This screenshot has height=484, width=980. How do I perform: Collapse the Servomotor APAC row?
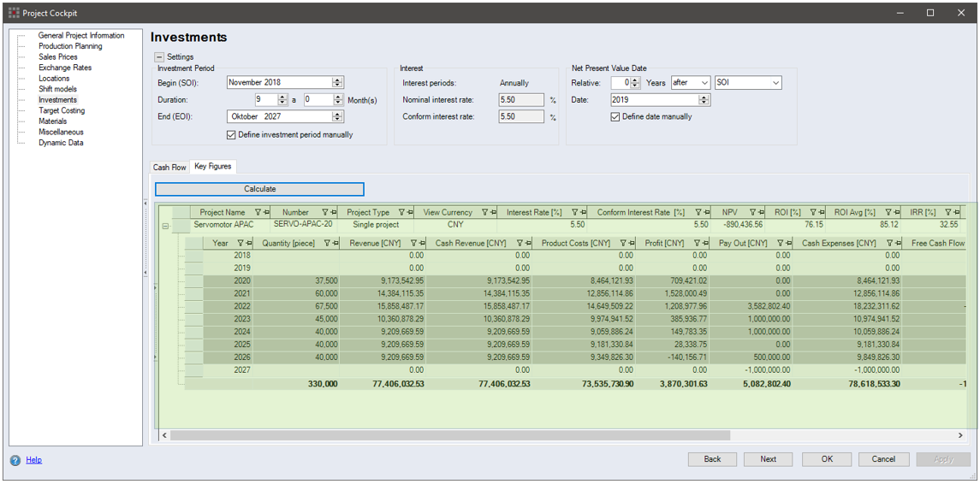(x=165, y=227)
